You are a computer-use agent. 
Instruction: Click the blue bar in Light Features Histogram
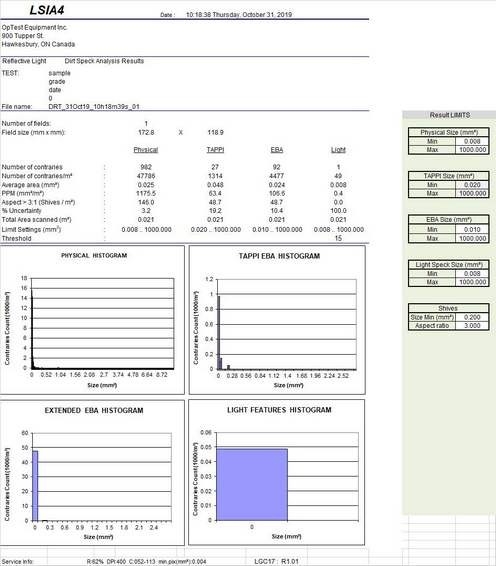click(x=252, y=485)
